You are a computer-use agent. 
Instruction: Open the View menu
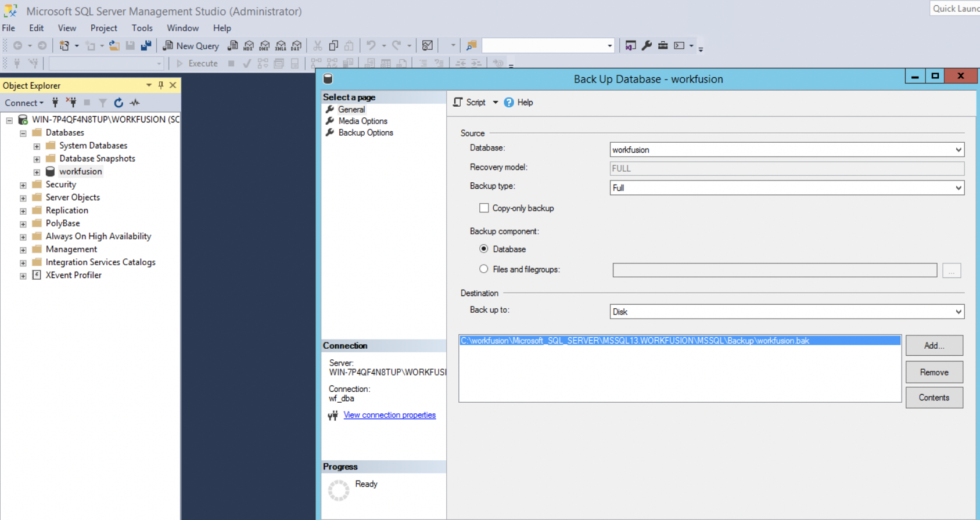67,28
